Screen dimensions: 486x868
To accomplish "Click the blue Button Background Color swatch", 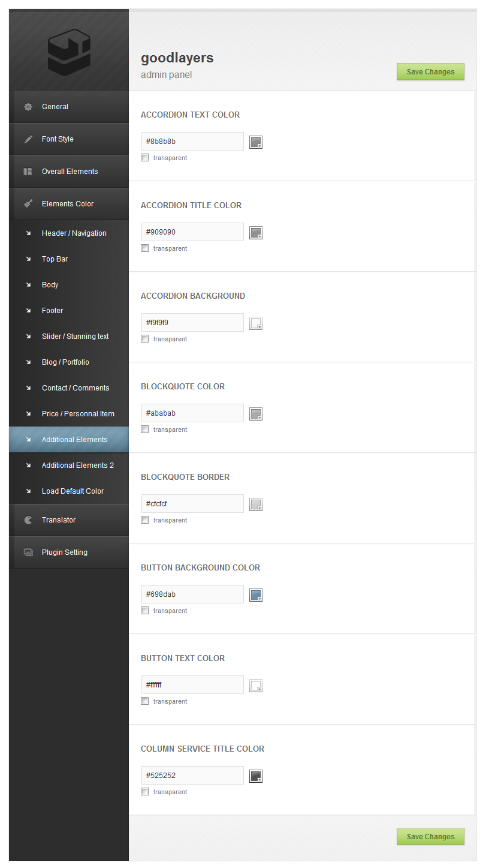I will [256, 595].
